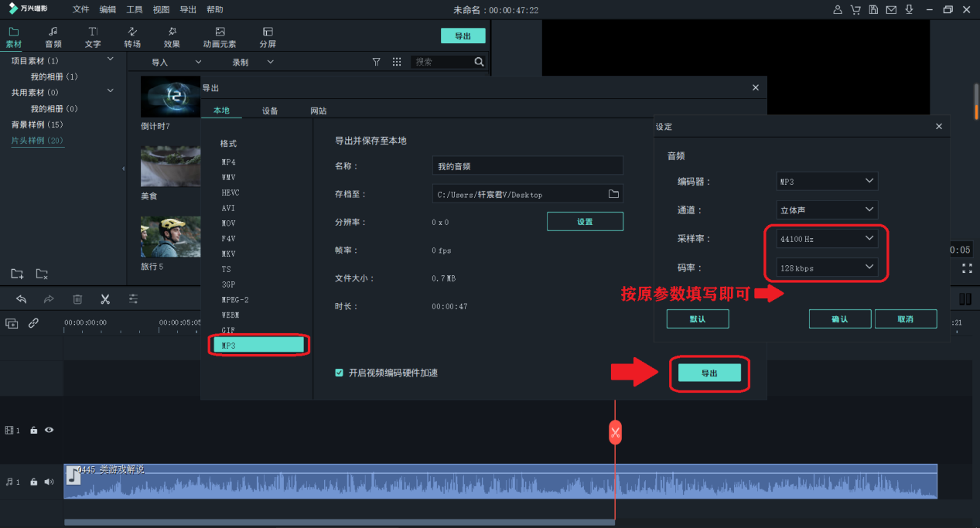Open the shopping cart icon in title bar
The width and height of the screenshot is (980, 528).
854,9
